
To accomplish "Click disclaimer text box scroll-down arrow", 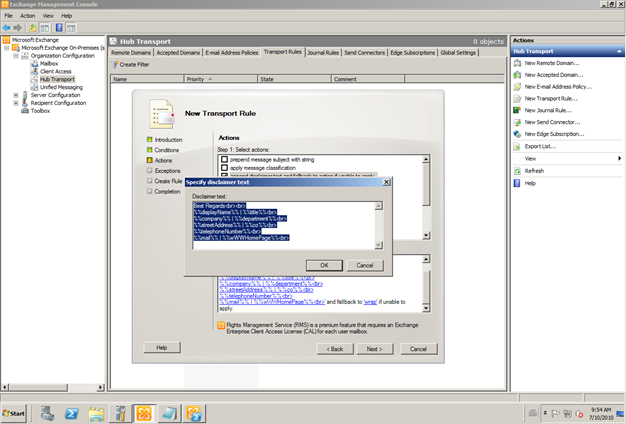I will tap(379, 245).
